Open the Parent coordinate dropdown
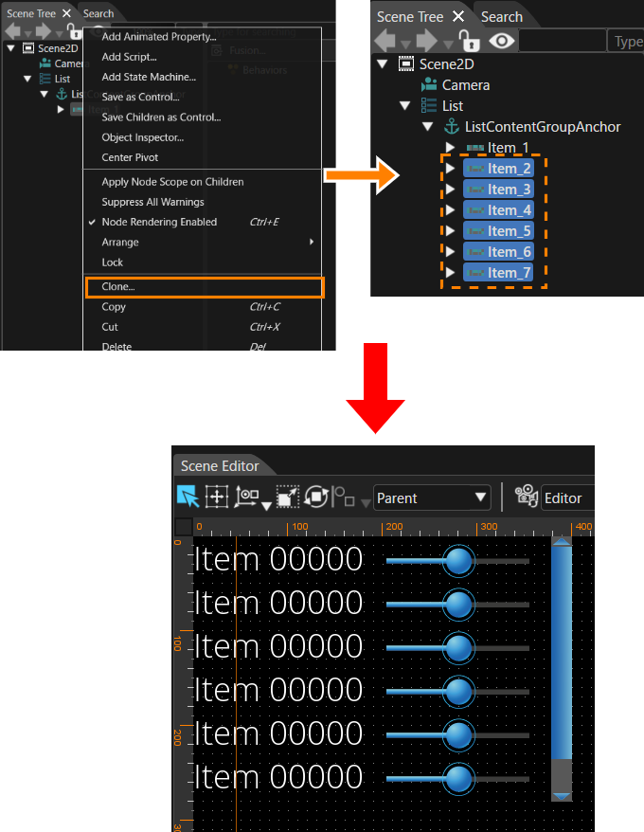This screenshot has height=832, width=644. [x=431, y=497]
